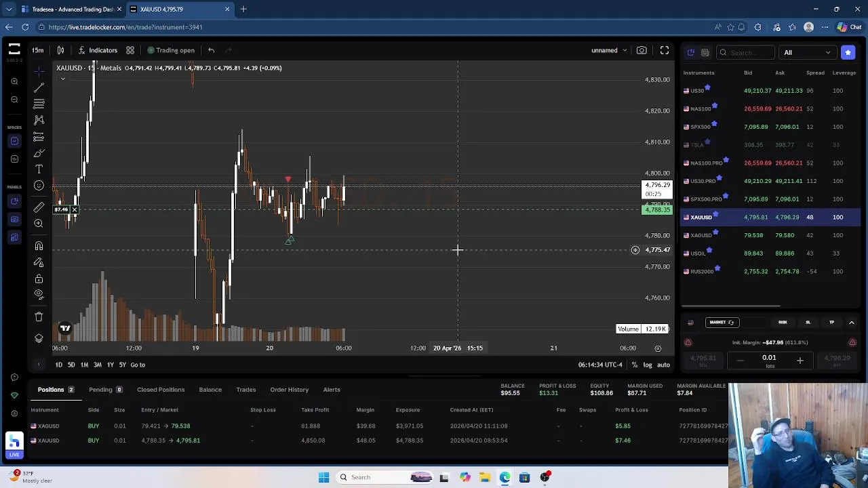Select the US30 instrument row
This screenshot has height=488, width=868.
(771, 90)
